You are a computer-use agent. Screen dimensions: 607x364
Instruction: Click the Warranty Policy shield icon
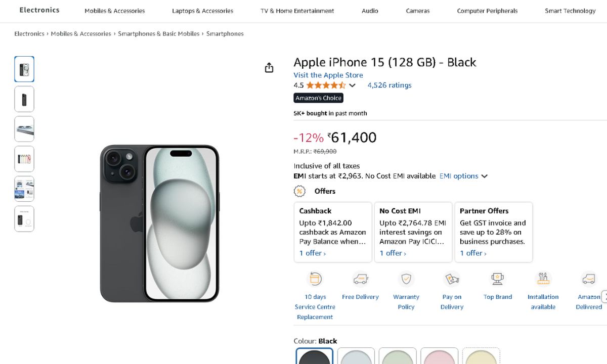click(x=406, y=279)
